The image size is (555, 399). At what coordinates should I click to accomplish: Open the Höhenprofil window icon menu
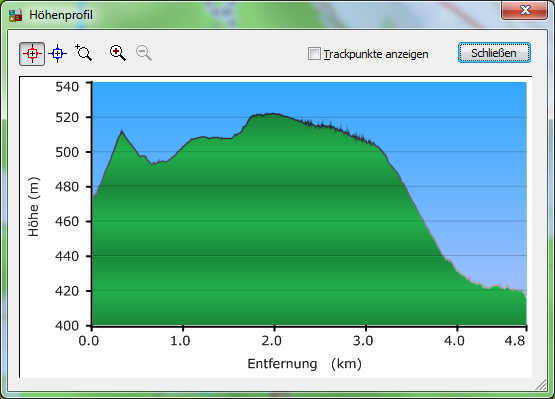[x=16, y=15]
